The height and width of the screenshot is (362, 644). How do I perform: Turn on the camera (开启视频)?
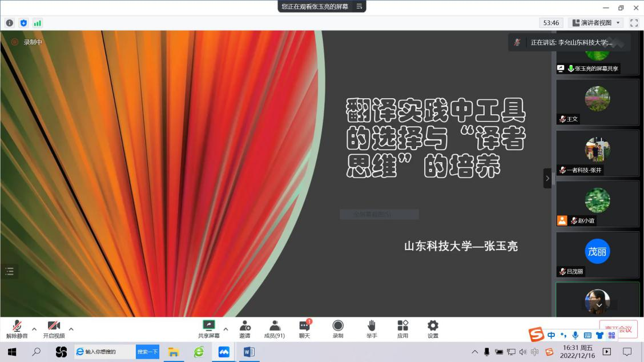pos(54,329)
